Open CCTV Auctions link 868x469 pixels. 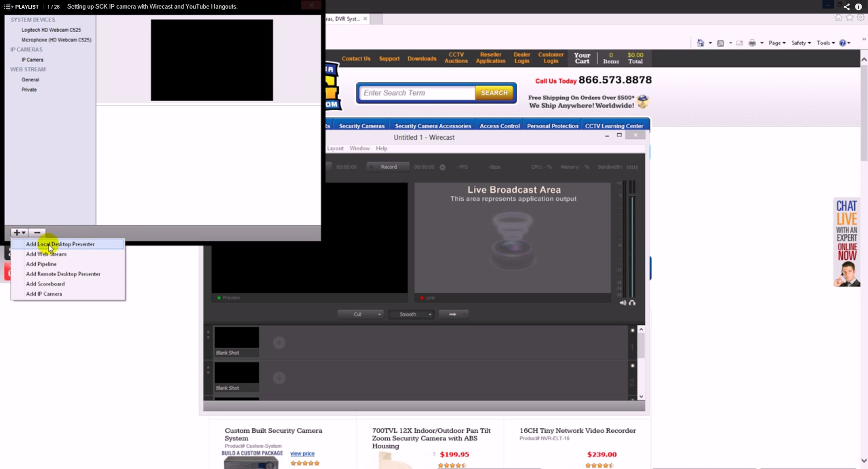(456, 58)
